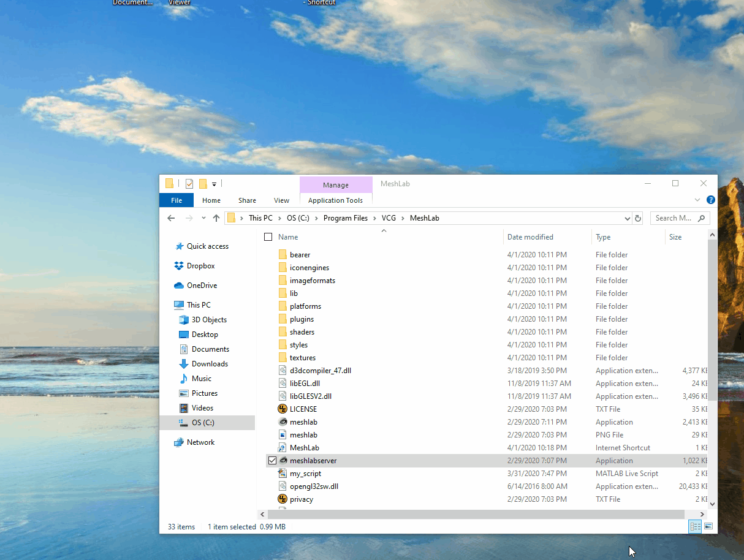Open the View ribbon tab
This screenshot has width=744, height=560.
pos(282,200)
